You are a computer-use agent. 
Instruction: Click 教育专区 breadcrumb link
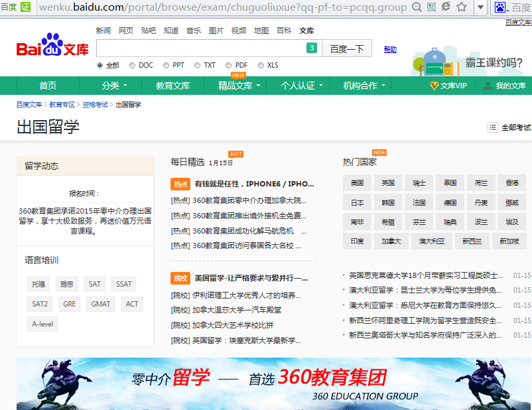pyautogui.click(x=62, y=105)
